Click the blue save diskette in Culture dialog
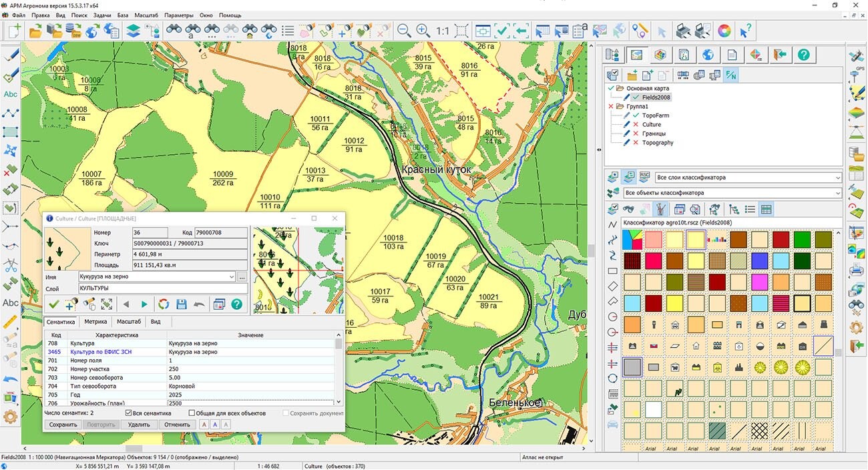 click(x=181, y=304)
